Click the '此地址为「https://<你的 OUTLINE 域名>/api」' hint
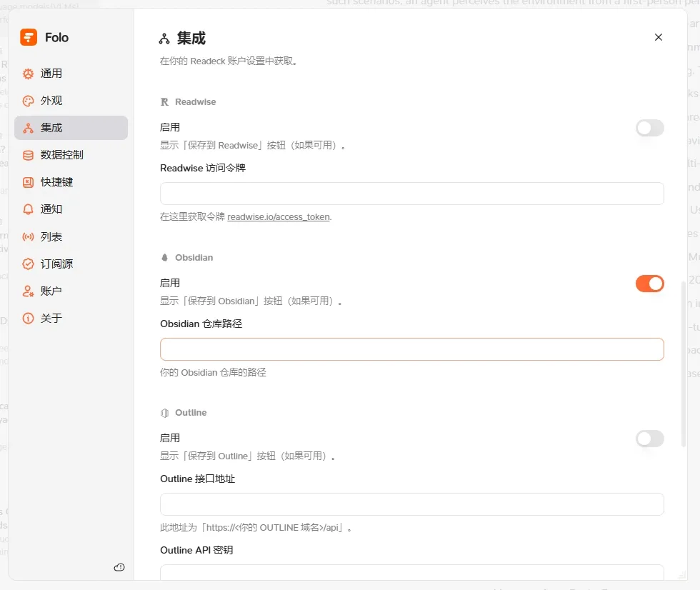Viewport: 700px width, 590px height. [256, 528]
